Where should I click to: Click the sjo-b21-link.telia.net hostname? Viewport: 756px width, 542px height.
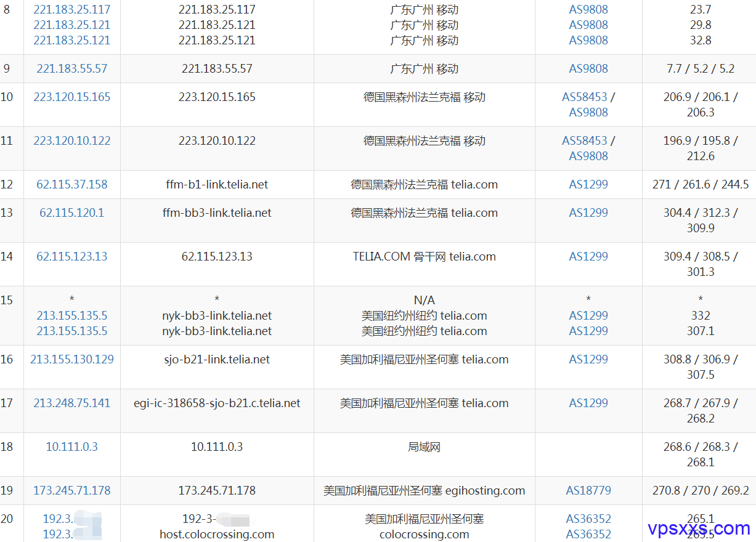217,359
